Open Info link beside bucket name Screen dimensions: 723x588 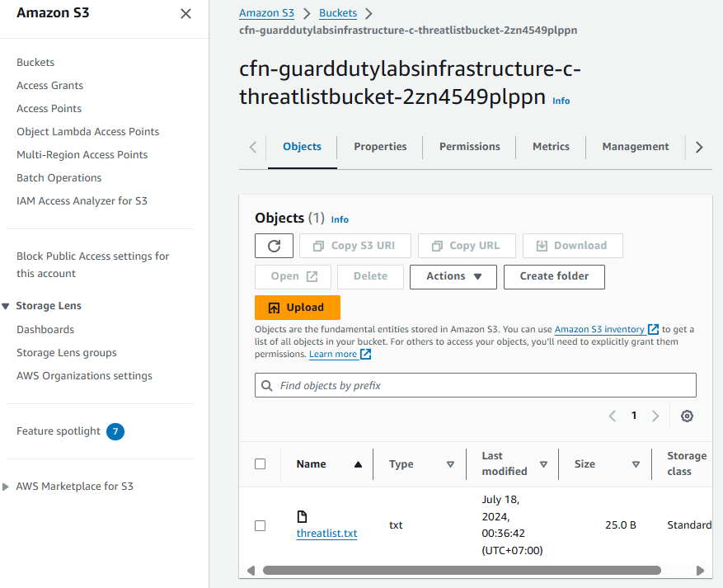click(x=561, y=101)
